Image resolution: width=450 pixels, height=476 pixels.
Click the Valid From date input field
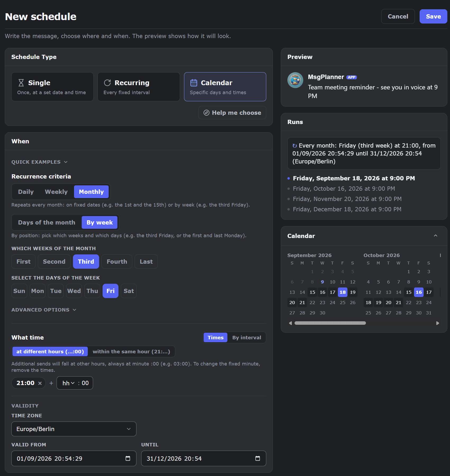pyautogui.click(x=74, y=458)
